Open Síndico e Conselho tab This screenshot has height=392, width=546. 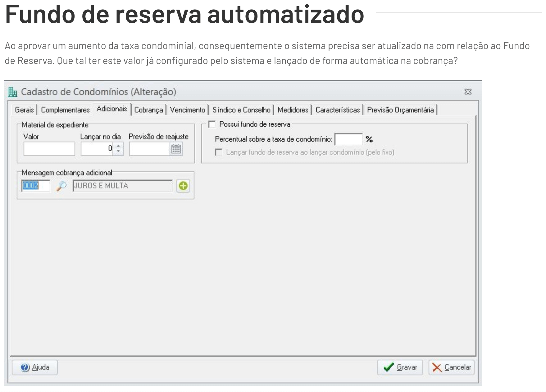(x=241, y=110)
